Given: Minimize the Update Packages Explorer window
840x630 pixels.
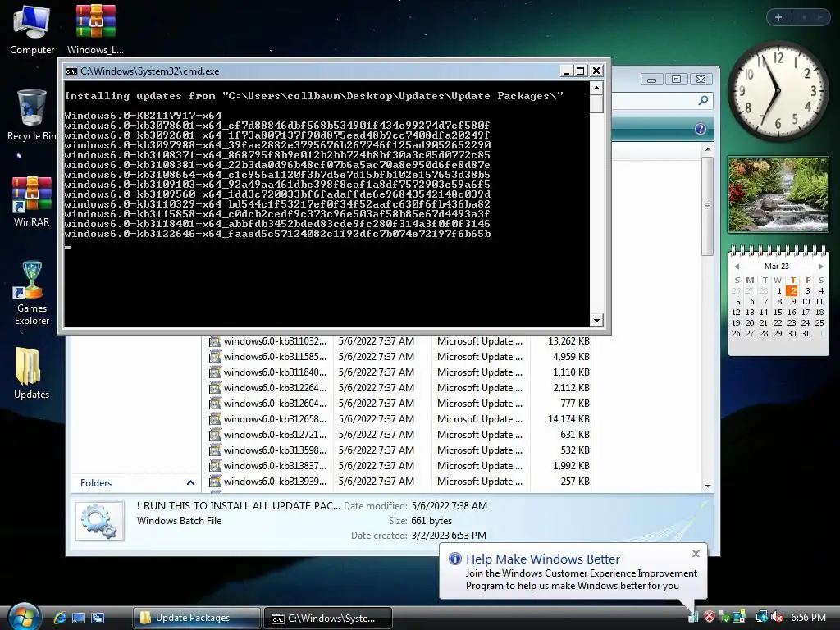Looking at the screenshot, I should 651,80.
